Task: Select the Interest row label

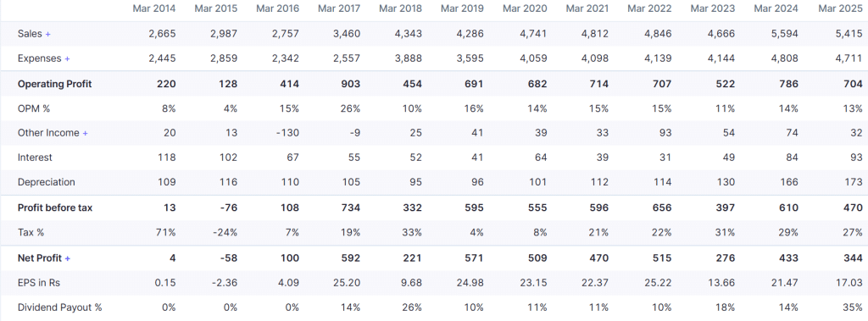Action: point(35,158)
